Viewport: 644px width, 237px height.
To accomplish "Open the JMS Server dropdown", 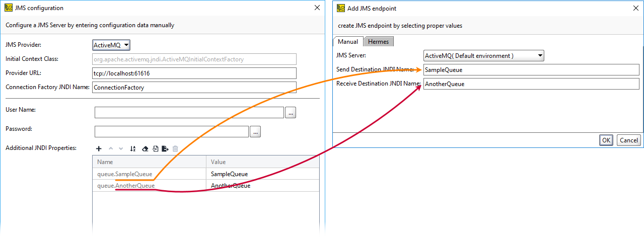I will 484,55.
